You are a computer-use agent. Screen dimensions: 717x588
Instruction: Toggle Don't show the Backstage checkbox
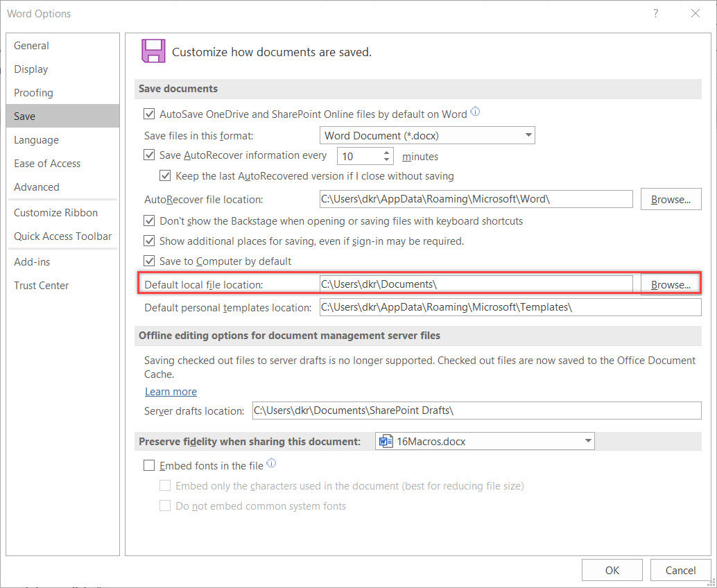(x=149, y=220)
